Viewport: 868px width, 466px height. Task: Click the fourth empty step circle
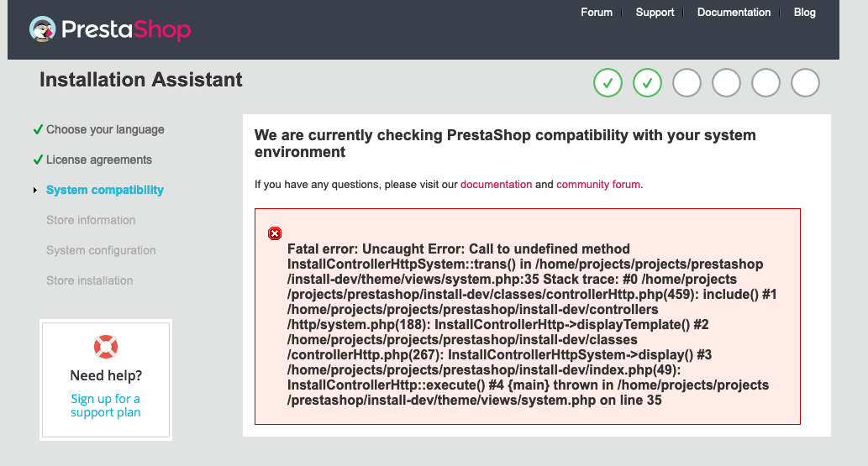726,82
